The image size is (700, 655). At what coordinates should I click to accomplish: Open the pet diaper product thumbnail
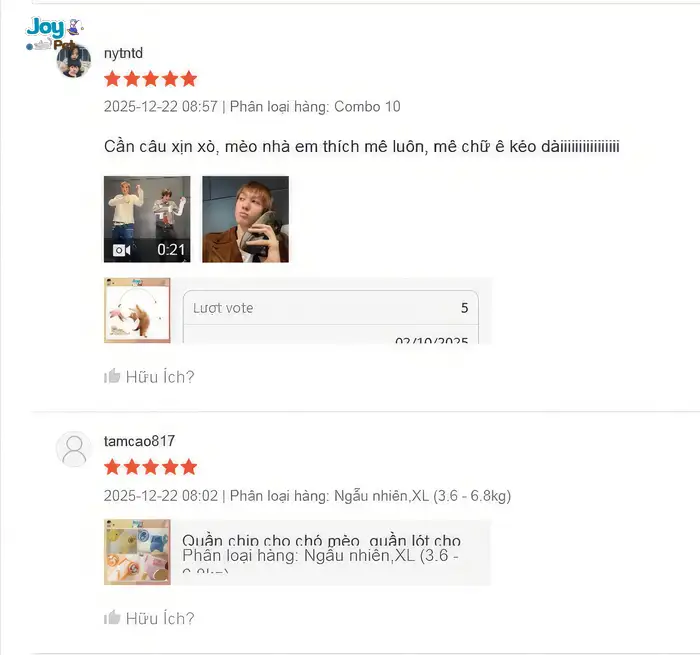137,552
